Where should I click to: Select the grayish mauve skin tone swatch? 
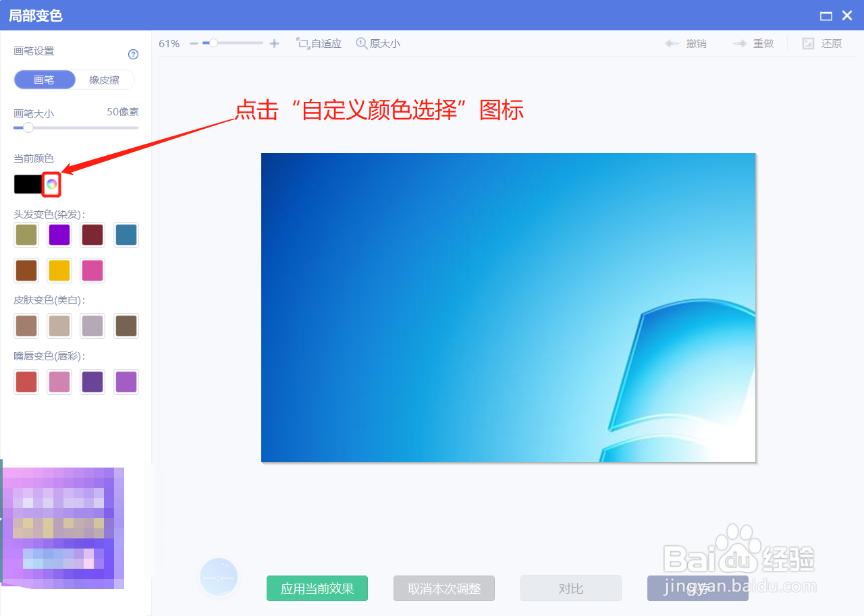coord(92,326)
